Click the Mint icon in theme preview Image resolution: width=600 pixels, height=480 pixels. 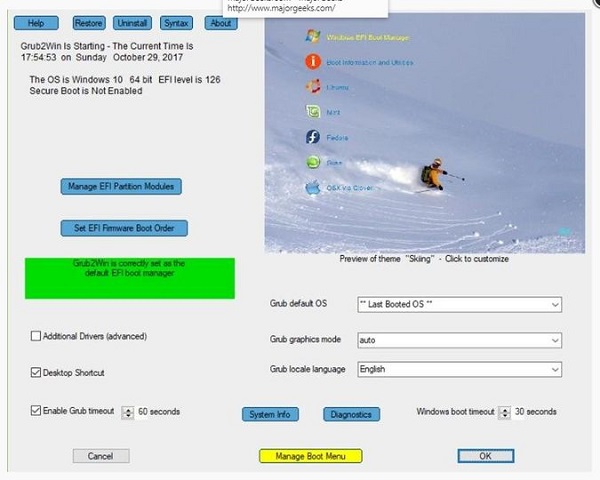(313, 112)
